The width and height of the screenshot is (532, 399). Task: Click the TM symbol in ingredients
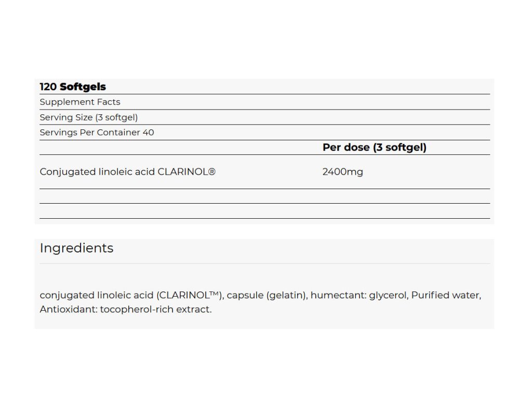click(214, 293)
